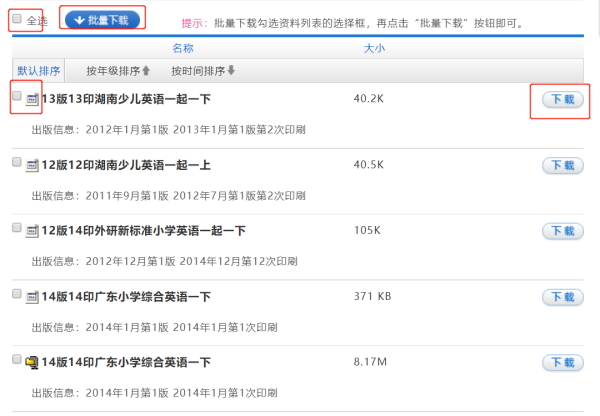Screen dimensions: 600x416
Task: Click the 40.2K size value
Action: [368, 99]
